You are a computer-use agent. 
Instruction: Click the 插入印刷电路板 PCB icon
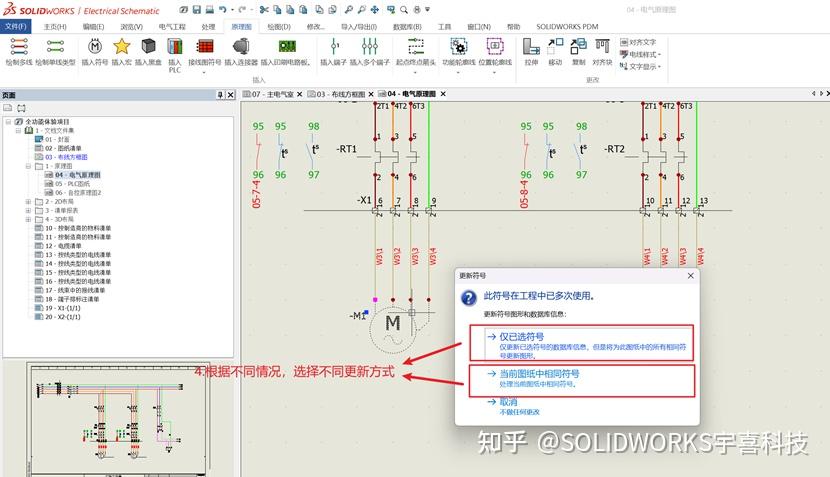[x=287, y=47]
